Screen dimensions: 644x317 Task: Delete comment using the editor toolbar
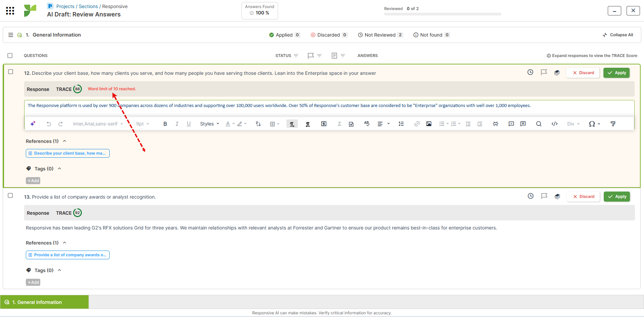tap(523, 124)
